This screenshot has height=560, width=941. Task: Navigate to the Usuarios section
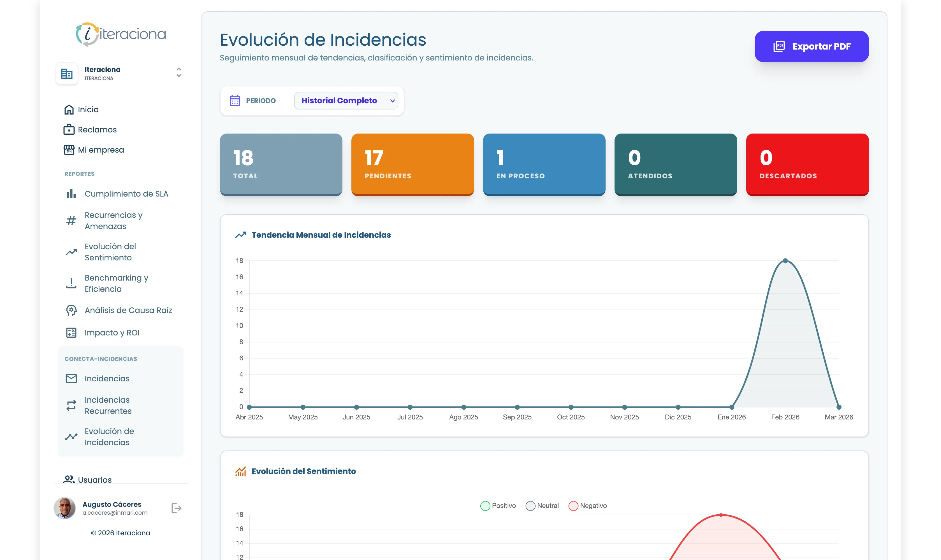[x=94, y=480]
